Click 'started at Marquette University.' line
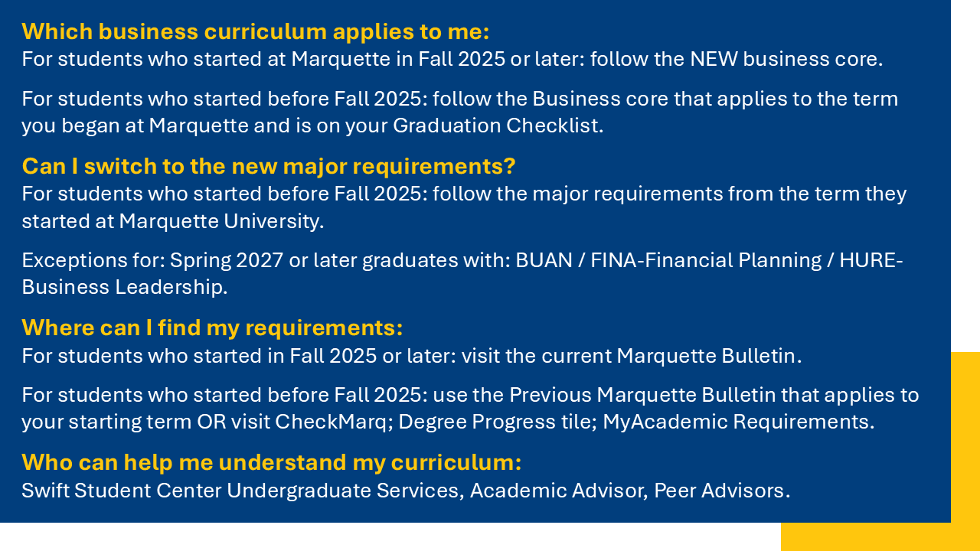This screenshot has width=980, height=551. pyautogui.click(x=173, y=221)
